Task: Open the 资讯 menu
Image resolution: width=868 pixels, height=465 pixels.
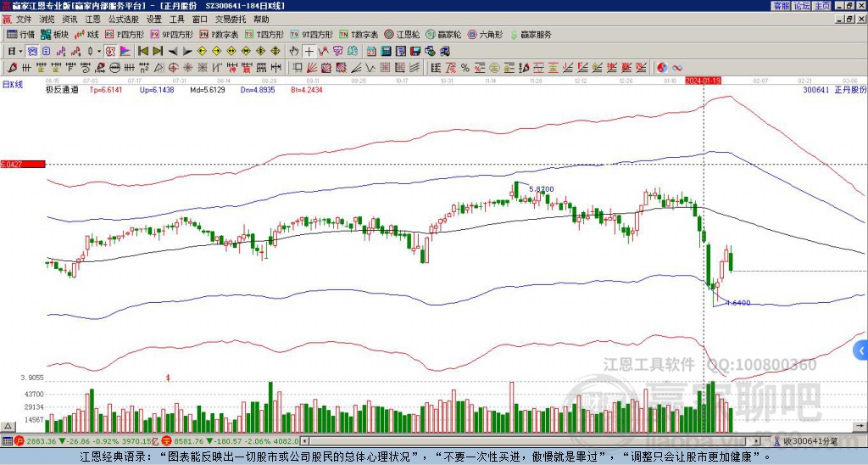Action: (x=70, y=20)
